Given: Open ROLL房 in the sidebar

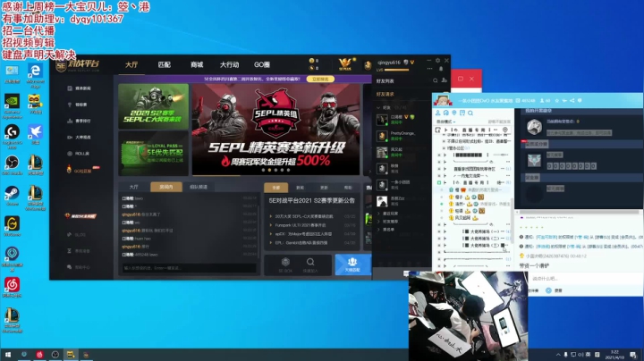Looking at the screenshot, I should coord(78,154).
